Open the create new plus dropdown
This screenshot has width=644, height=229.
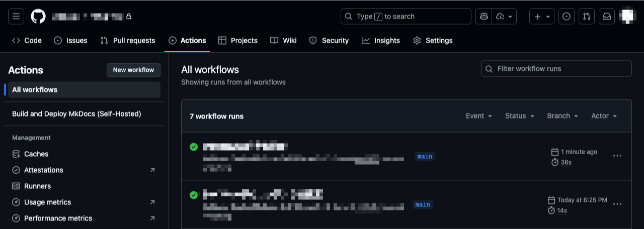(x=542, y=17)
